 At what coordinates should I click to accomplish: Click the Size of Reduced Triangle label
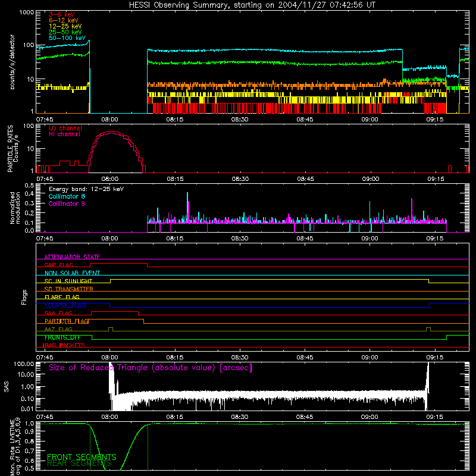[x=151, y=368]
